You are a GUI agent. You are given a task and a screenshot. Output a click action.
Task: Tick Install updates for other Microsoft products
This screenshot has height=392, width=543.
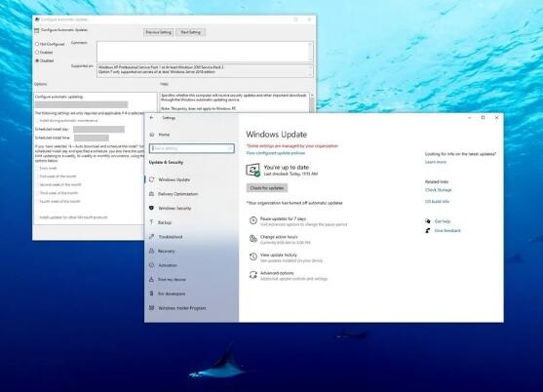pos(37,217)
